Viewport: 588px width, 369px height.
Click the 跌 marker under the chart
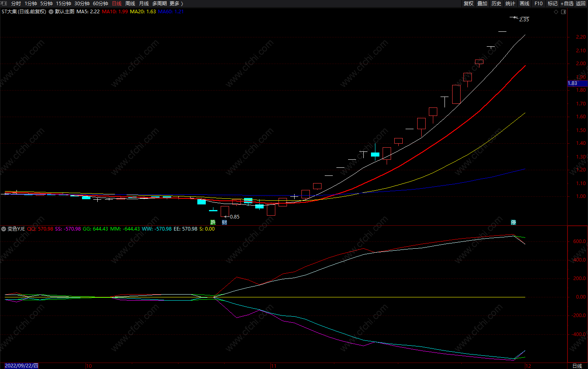pos(213,222)
